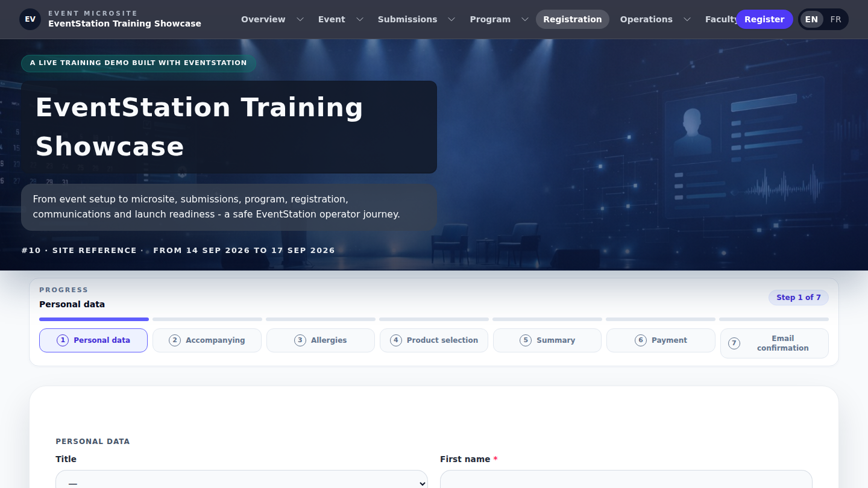Viewport: 868px width, 488px height.
Task: Expand the chevron next to Event
Action: pyautogui.click(x=360, y=19)
